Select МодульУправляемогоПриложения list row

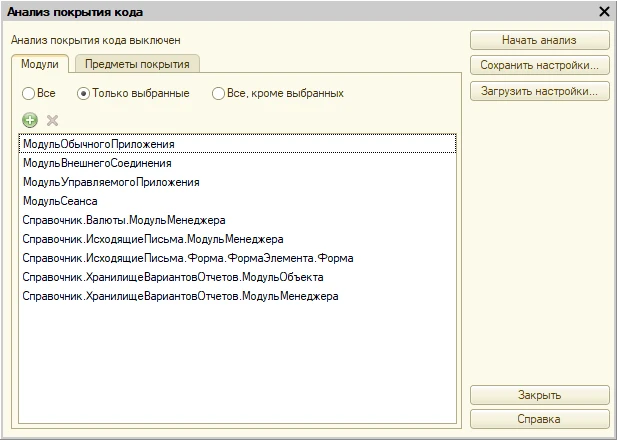click(237, 182)
